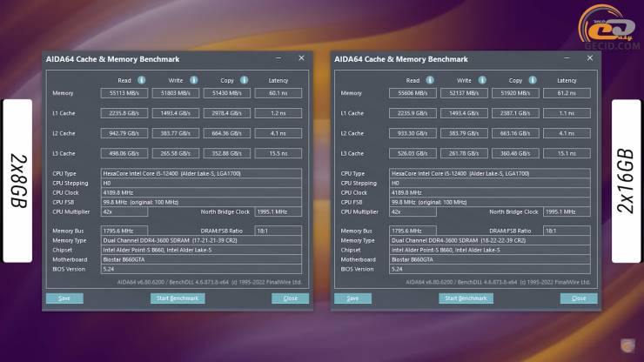
Task: Click L3 Cache Write 265.58 GB/s field
Action: [176, 153]
